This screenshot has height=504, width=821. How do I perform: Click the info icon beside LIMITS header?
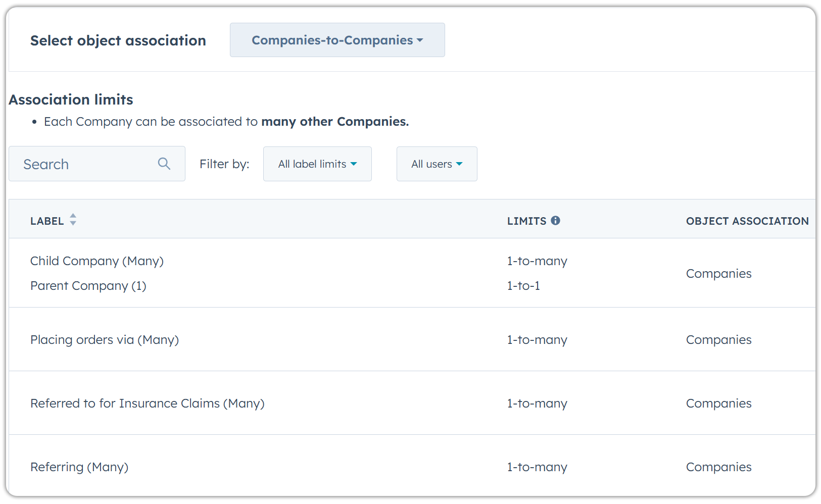tap(556, 220)
